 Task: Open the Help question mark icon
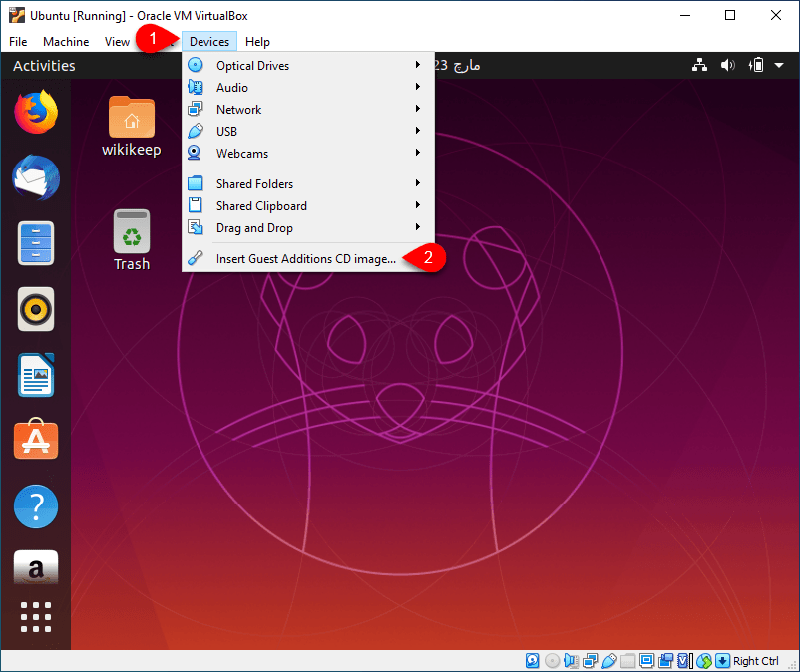(36, 506)
